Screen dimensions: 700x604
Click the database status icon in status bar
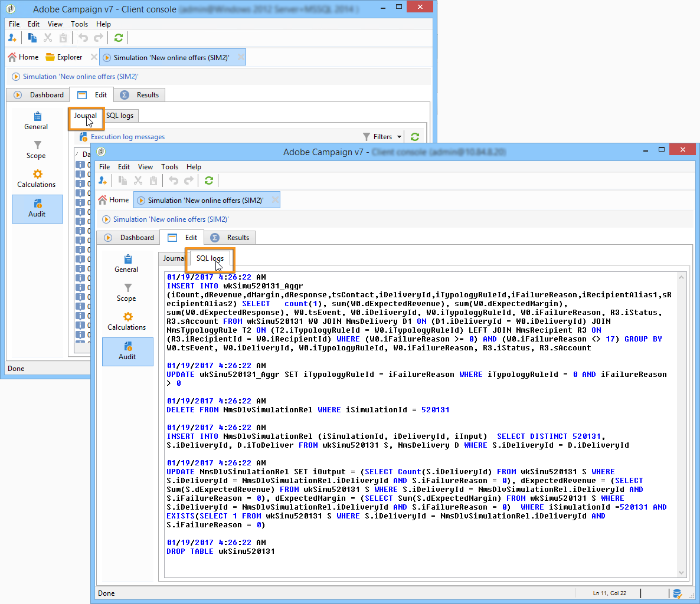tap(678, 593)
